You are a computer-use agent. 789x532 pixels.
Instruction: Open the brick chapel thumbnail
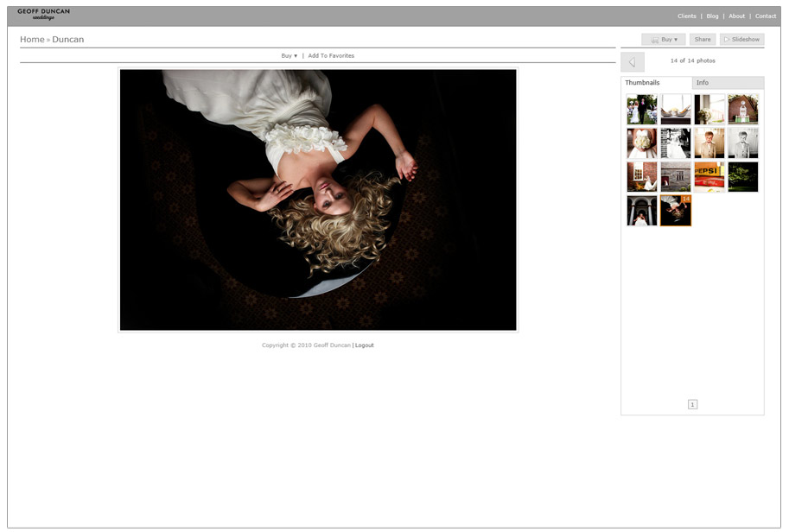[742, 109]
